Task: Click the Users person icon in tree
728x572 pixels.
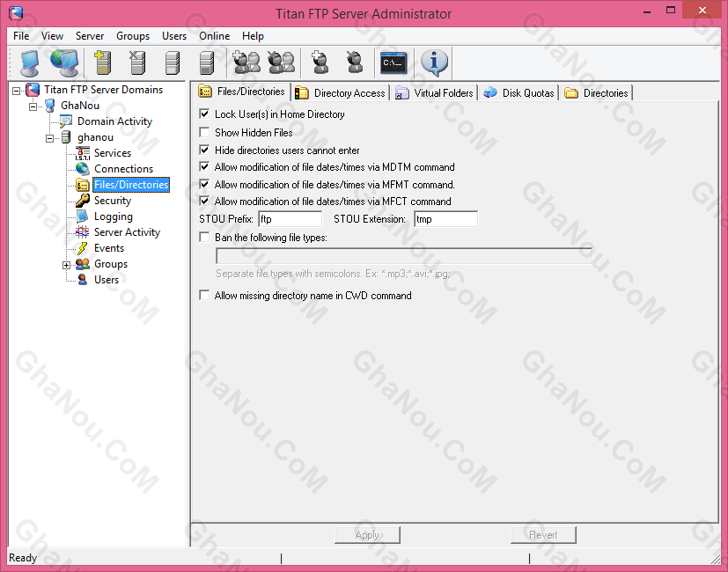Action: tap(83, 280)
